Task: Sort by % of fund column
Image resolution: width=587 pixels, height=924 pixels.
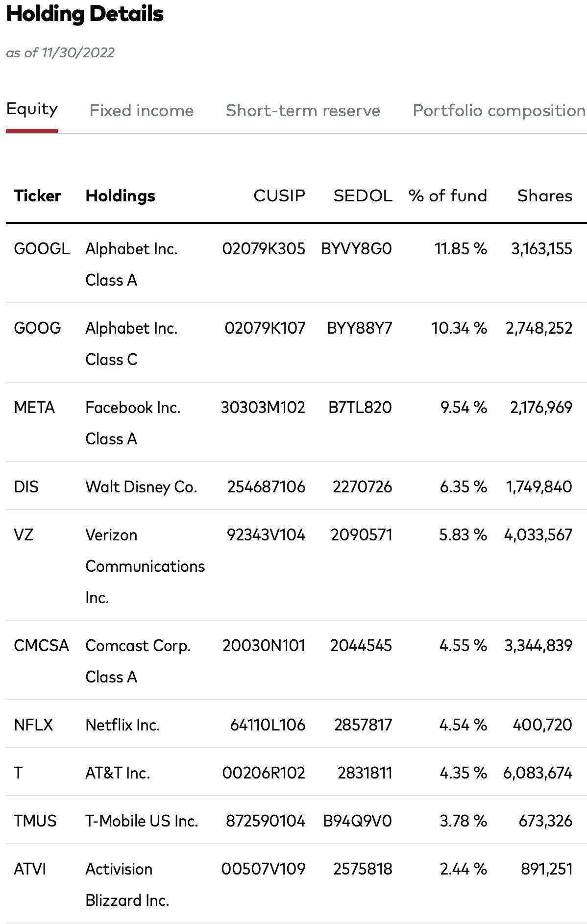Action: (x=448, y=195)
